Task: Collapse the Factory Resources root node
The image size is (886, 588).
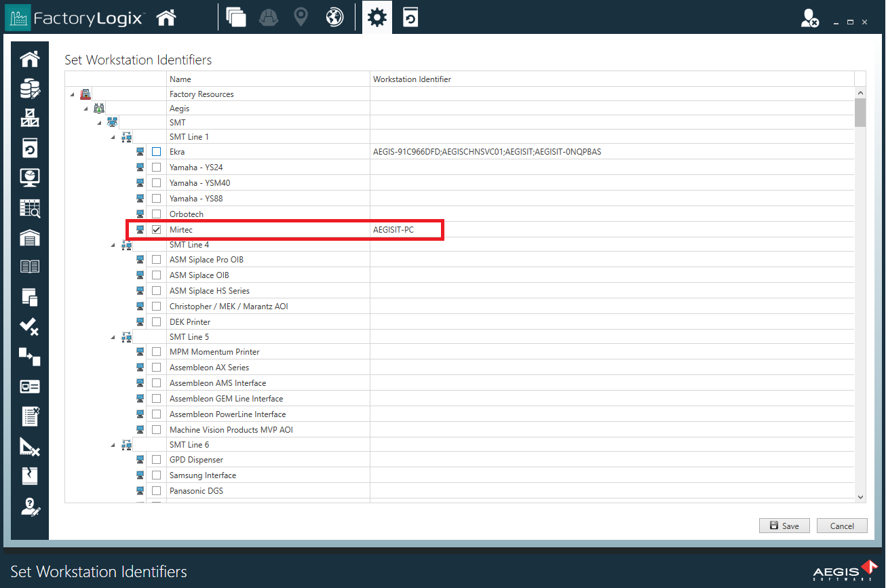Action: tap(71, 94)
